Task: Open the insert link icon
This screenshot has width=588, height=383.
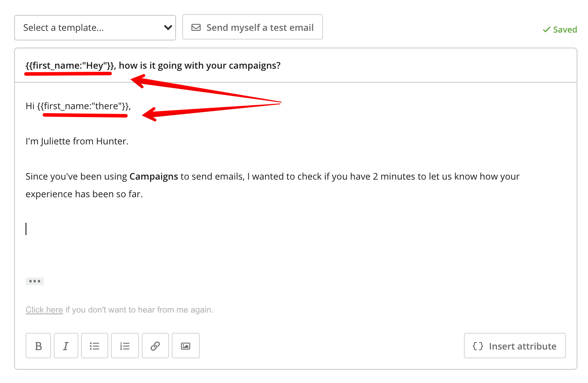Action: (x=155, y=346)
